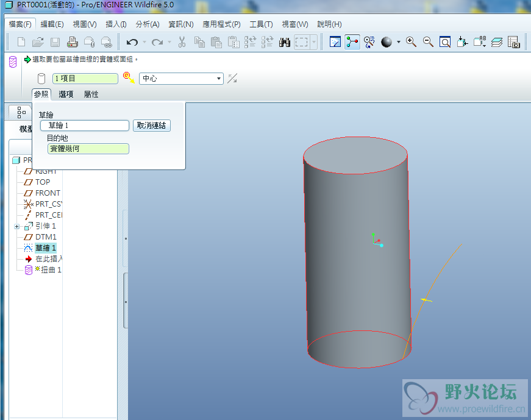The image size is (531, 420).
Task: Click the 1 項目 collector field
Action: coord(85,79)
